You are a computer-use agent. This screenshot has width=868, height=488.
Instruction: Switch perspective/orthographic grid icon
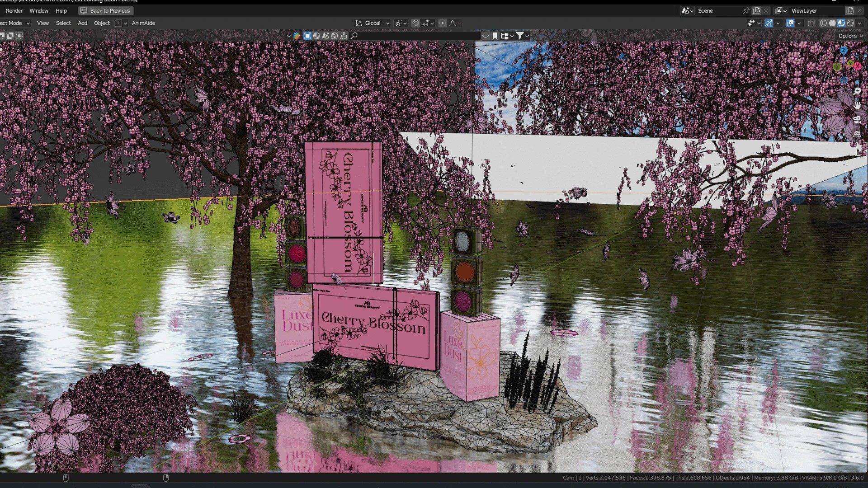click(x=857, y=134)
